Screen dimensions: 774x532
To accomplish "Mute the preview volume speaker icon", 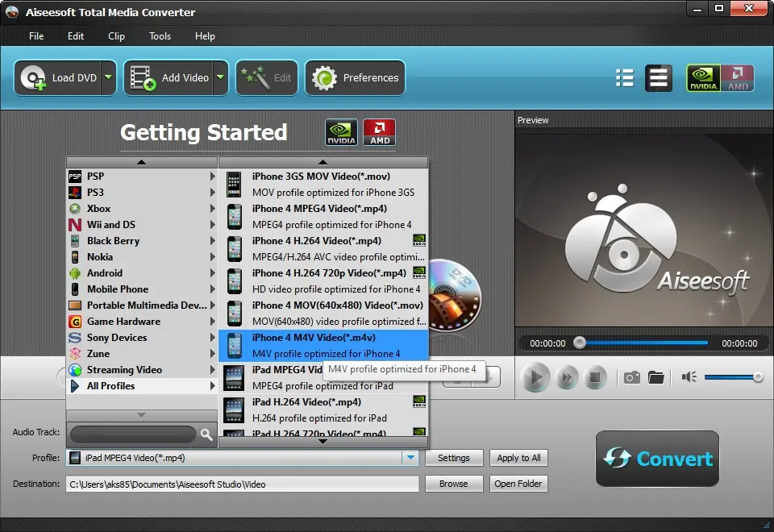I will click(689, 377).
